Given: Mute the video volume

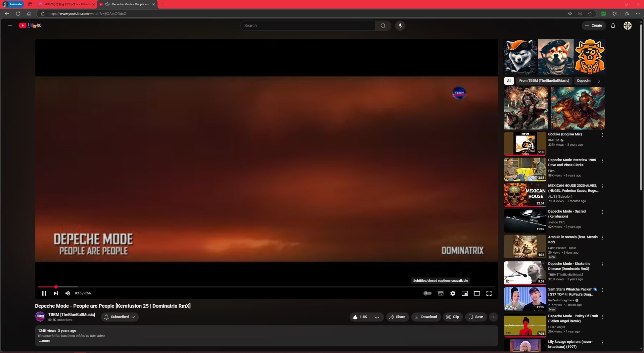Looking at the screenshot, I should pos(68,293).
